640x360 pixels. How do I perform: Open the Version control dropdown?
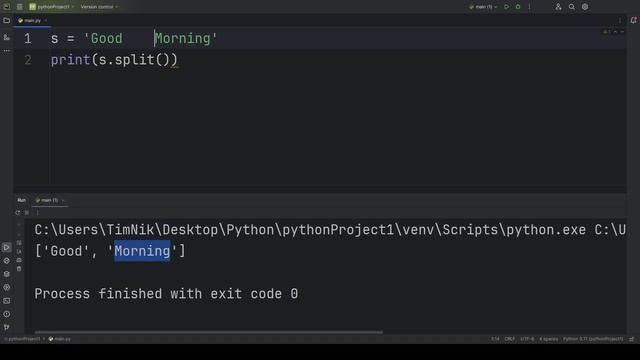coord(99,7)
